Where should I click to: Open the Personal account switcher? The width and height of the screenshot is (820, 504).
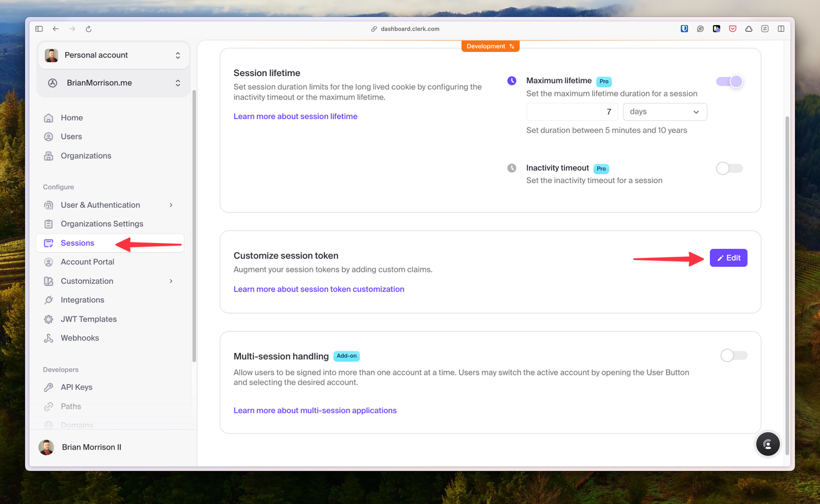(x=113, y=55)
